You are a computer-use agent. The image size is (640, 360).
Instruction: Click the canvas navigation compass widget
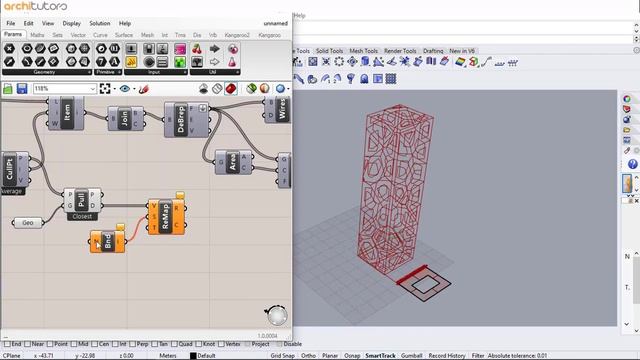tap(277, 315)
